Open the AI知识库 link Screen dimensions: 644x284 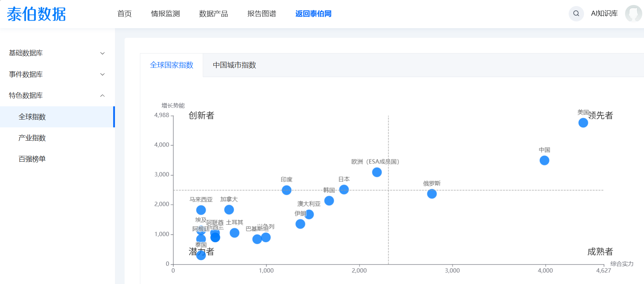[604, 14]
